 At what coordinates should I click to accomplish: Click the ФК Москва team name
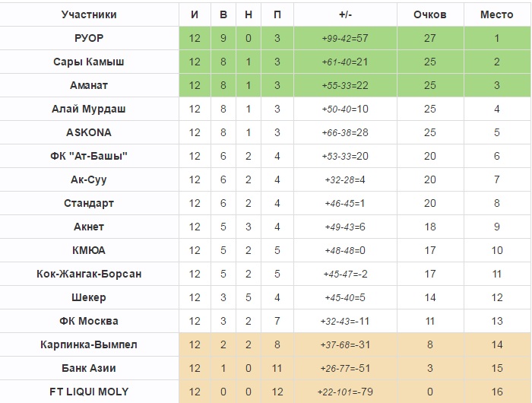(x=89, y=321)
